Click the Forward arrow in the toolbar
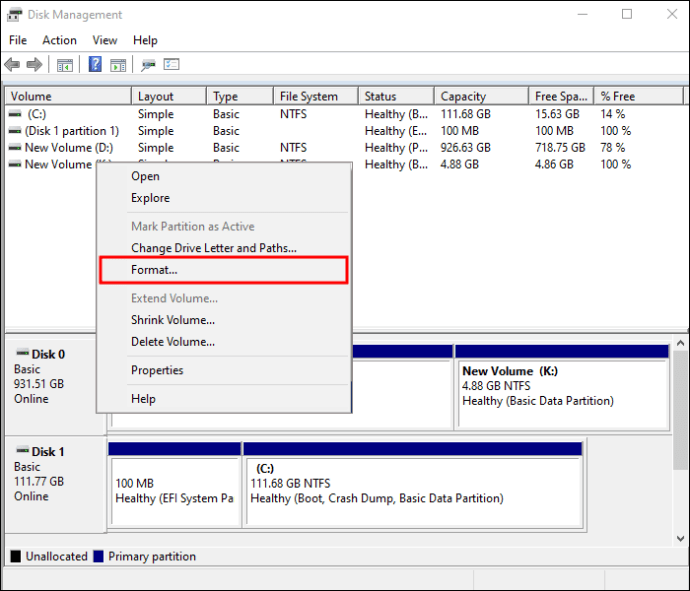 click(34, 65)
